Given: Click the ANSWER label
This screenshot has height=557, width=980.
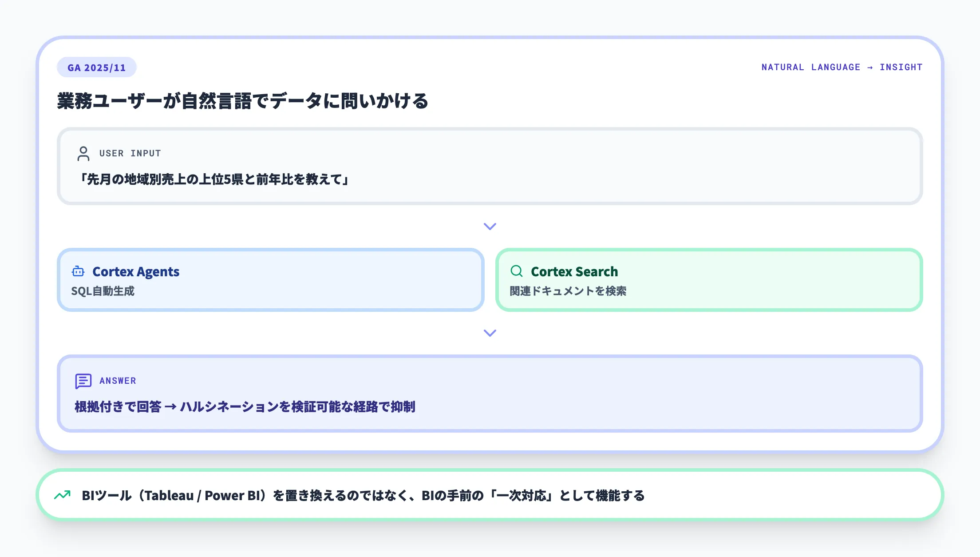Looking at the screenshot, I should [118, 381].
